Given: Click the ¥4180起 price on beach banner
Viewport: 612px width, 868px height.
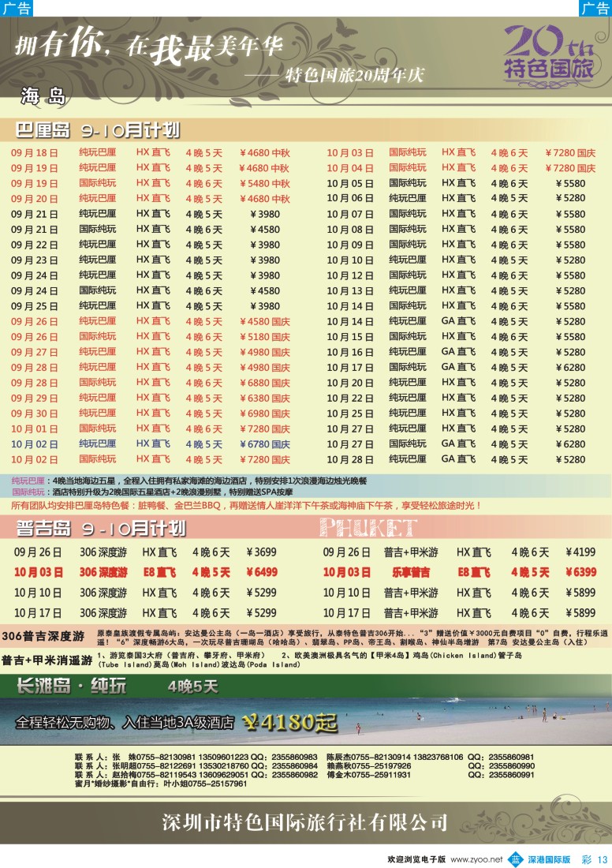Looking at the screenshot, I should pos(290,722).
